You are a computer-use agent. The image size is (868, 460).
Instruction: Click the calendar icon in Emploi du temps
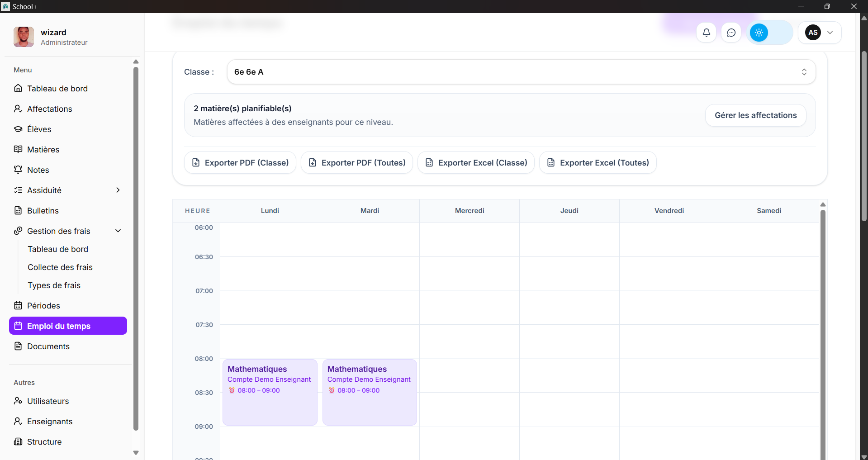[x=18, y=326]
